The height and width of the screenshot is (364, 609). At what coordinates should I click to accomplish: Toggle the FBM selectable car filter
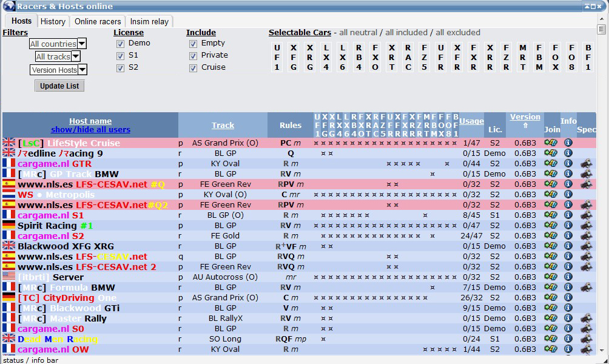coord(539,57)
